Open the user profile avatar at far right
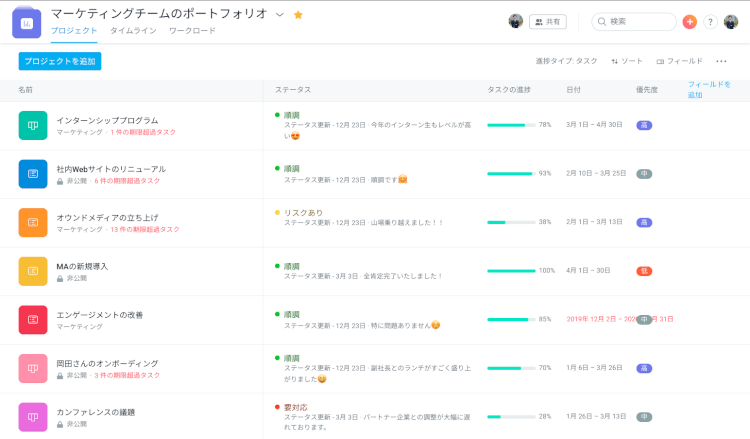This screenshot has height=439, width=750. (731, 22)
